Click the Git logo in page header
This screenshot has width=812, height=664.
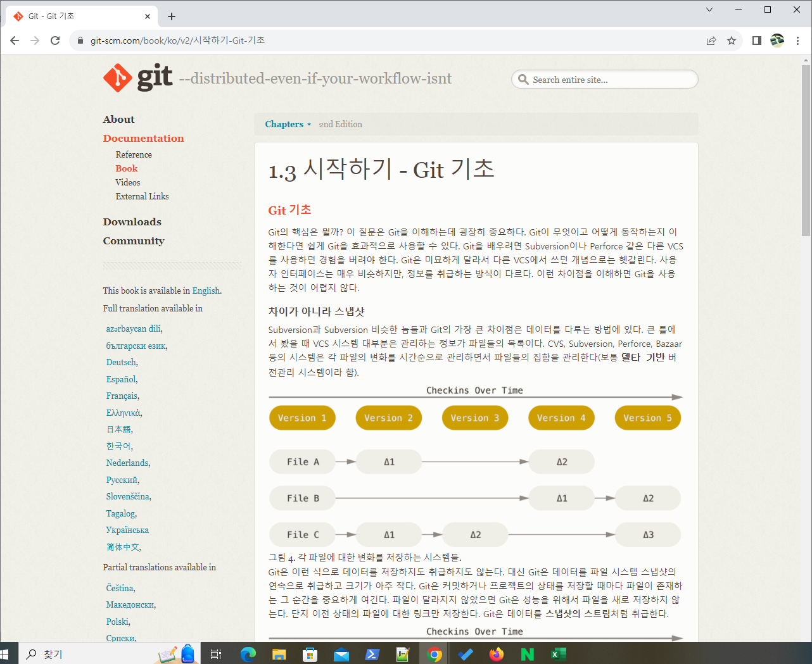[x=137, y=78]
